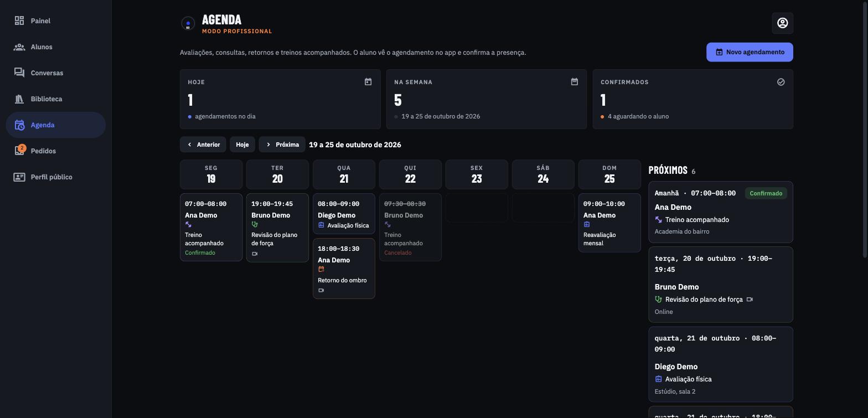The height and width of the screenshot is (418, 868).
Task: Click the Alunos people icon
Action: [x=19, y=47]
